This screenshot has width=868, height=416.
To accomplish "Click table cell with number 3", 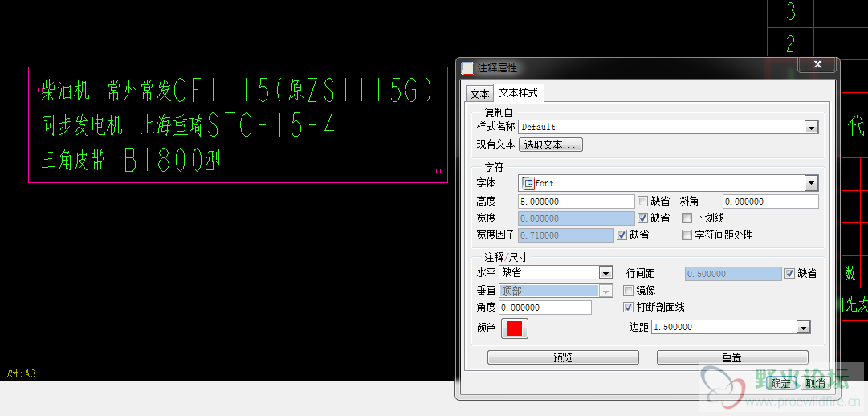I will 790,13.
